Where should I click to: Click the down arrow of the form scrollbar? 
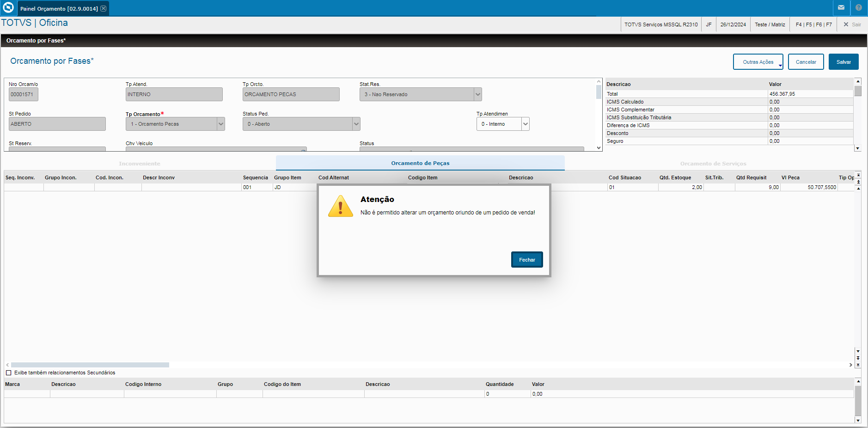click(599, 148)
